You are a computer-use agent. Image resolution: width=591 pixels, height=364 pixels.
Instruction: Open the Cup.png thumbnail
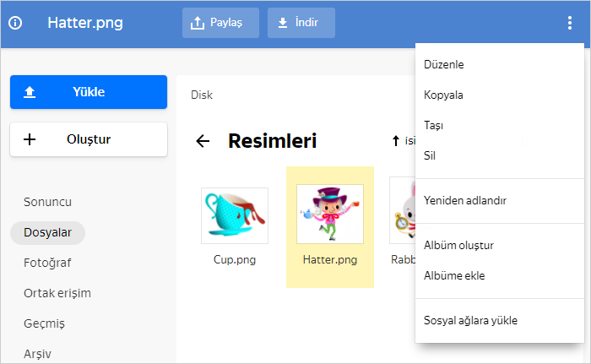point(235,215)
